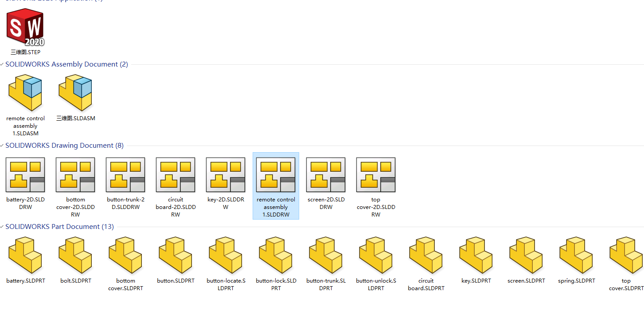Click the label circuit board-2D.SLDDRW
The height and width of the screenshot is (315, 644).
coord(176,207)
